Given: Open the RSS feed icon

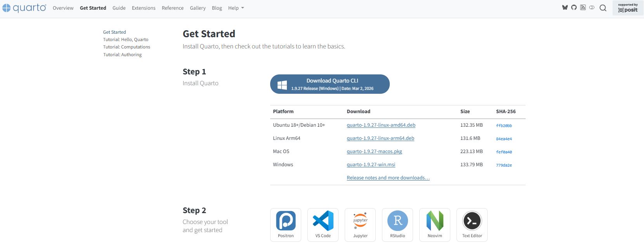Looking at the screenshot, I should 583,7.
